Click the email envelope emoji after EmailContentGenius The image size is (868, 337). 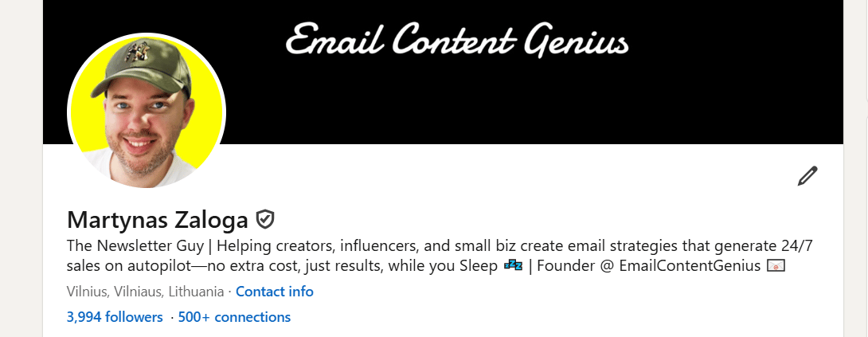pos(775,265)
